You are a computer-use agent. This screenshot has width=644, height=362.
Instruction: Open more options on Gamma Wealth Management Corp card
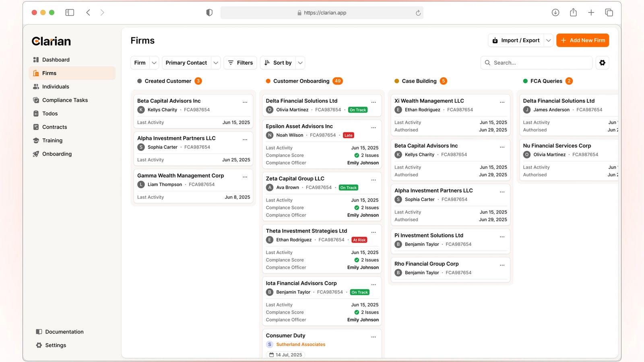click(245, 177)
